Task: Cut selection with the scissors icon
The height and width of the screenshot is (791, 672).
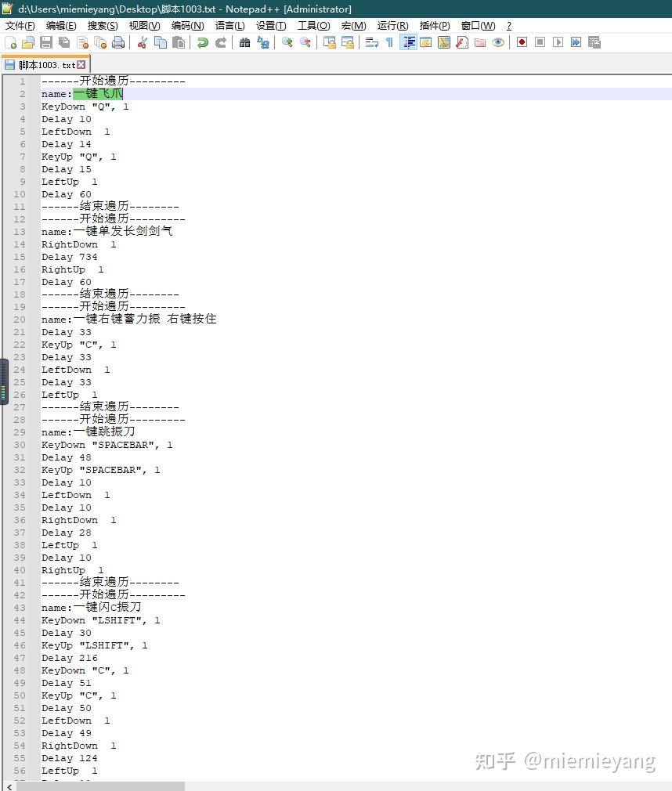Action: point(143,43)
